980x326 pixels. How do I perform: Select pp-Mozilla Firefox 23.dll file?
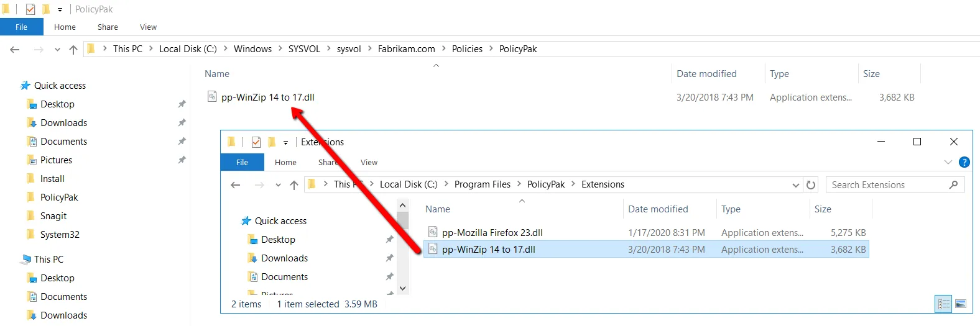(x=492, y=233)
